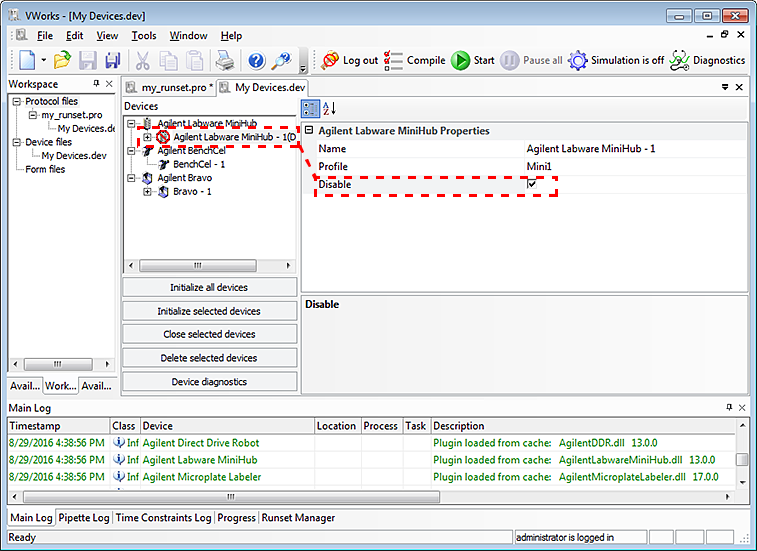
Task: Click the Initialize all devices button
Action: point(209,288)
